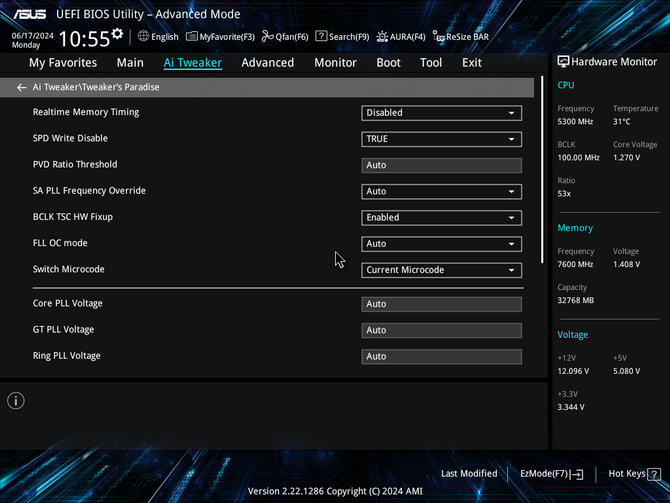Click Core Voltage value 1.270 V

pyautogui.click(x=626, y=158)
